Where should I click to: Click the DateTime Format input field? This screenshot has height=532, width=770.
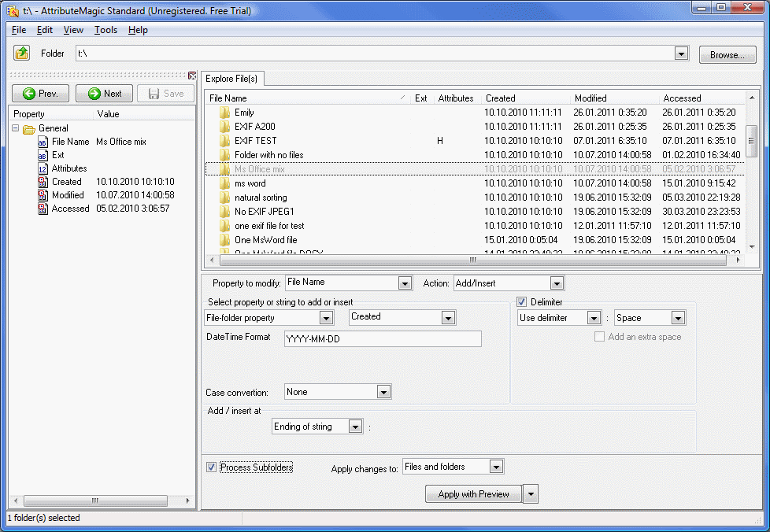(x=383, y=338)
